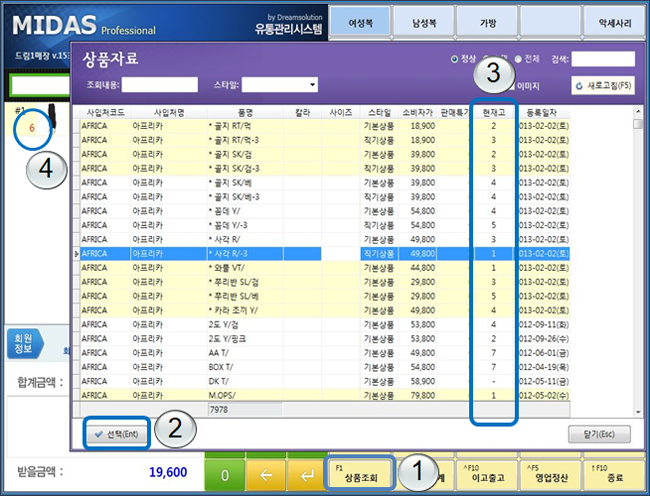Select the row '* 골지 SK/베-3'
This screenshot has height=496, width=650.
click(x=325, y=197)
